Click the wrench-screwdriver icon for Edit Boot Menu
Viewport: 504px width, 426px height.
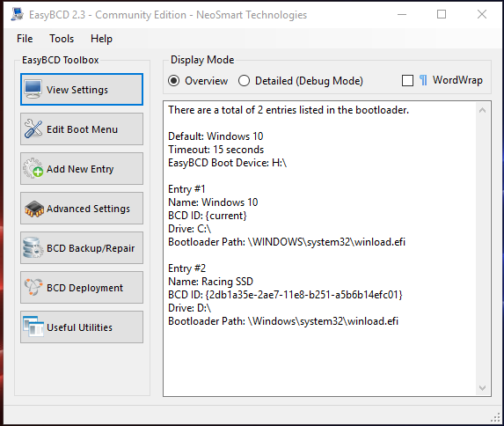(x=33, y=129)
